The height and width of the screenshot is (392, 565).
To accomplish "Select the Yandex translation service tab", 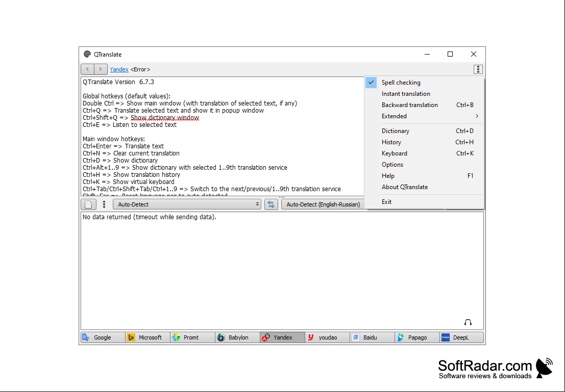I will [282, 337].
